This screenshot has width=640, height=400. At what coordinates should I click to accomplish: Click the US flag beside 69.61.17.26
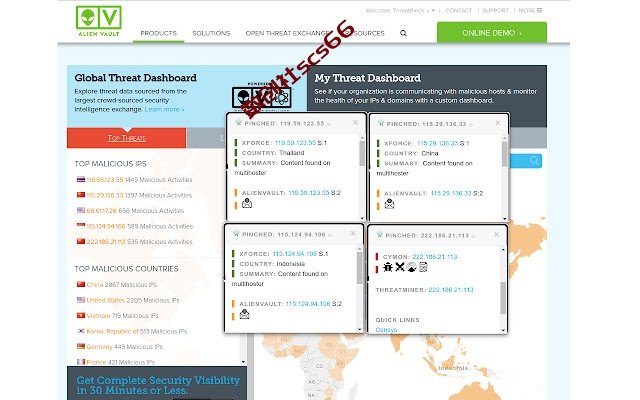pyautogui.click(x=81, y=210)
